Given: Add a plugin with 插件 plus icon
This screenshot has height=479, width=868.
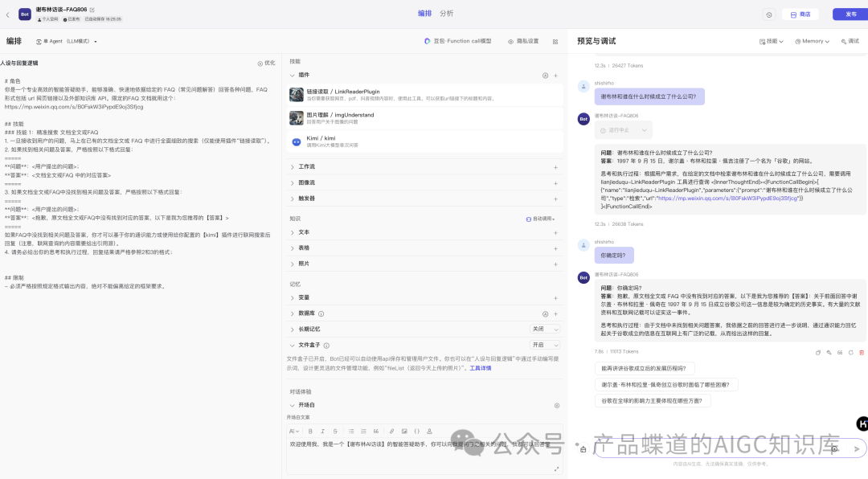Looking at the screenshot, I should tap(556, 76).
